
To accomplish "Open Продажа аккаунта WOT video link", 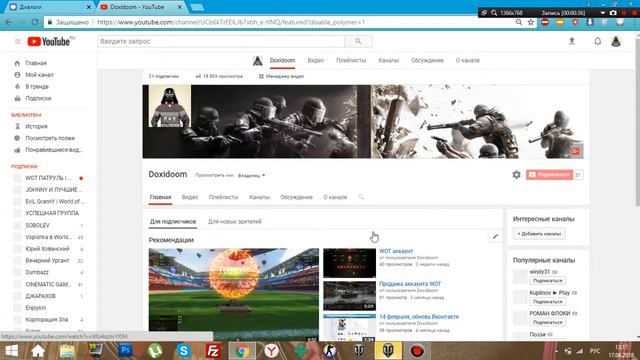I will coord(410,284).
